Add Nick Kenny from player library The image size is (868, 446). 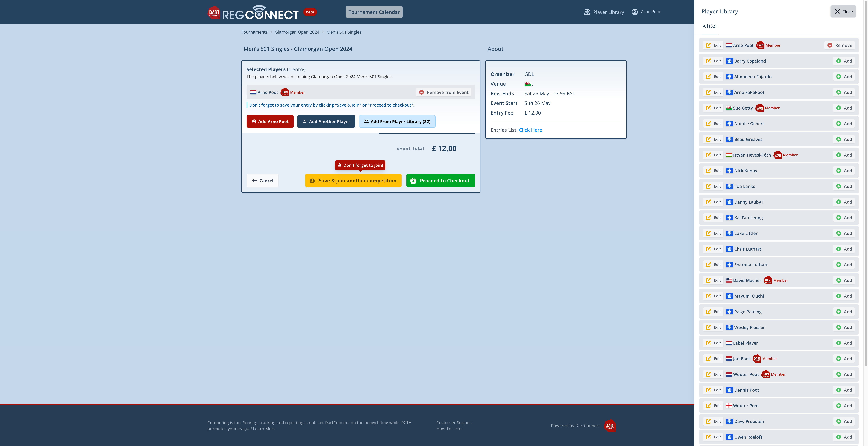coord(844,171)
